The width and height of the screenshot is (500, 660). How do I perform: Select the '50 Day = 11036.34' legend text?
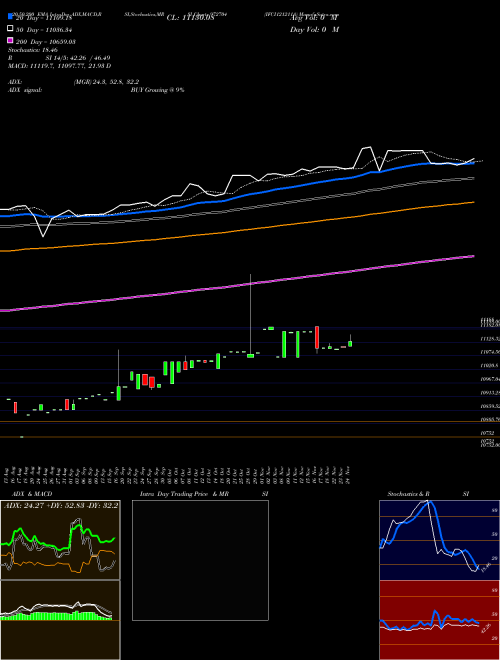[x=44, y=30]
